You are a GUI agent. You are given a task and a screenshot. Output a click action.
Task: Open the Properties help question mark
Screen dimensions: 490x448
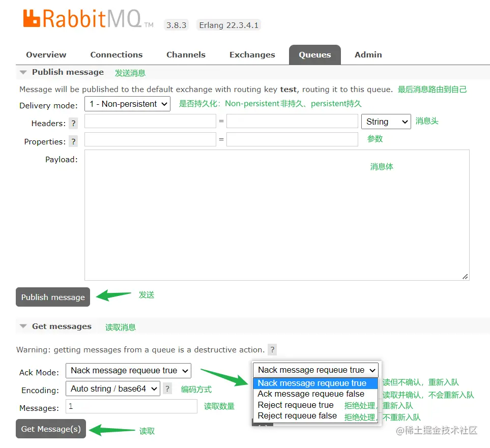[x=73, y=141]
